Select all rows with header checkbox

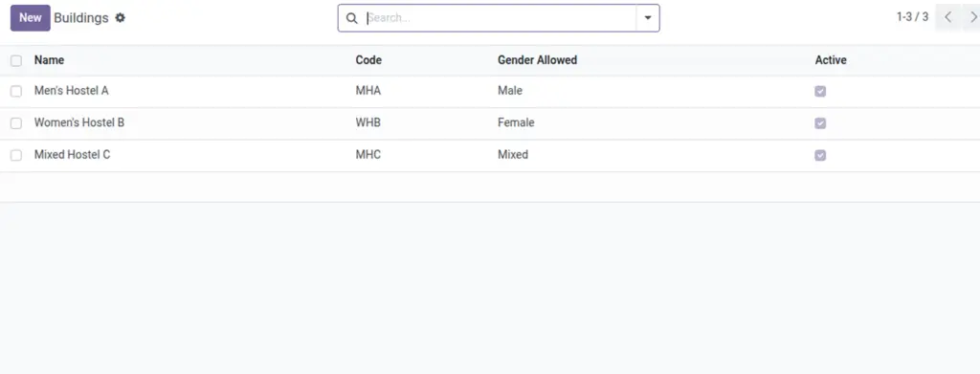(16, 60)
